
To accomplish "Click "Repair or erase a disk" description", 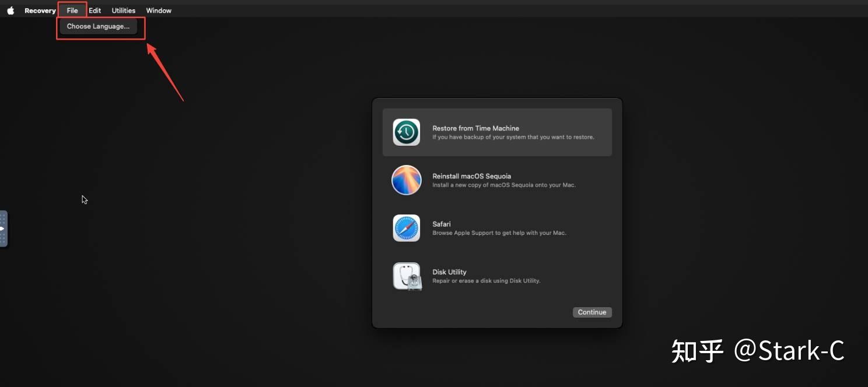I will (487, 281).
